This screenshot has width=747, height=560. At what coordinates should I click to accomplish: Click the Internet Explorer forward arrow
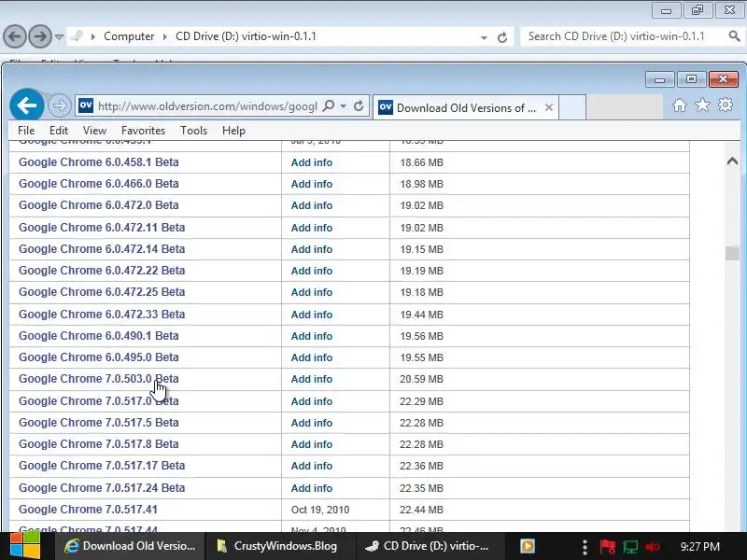click(x=59, y=105)
